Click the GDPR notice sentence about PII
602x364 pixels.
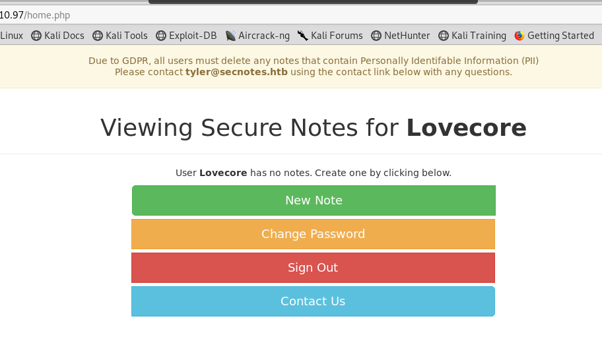click(x=314, y=61)
